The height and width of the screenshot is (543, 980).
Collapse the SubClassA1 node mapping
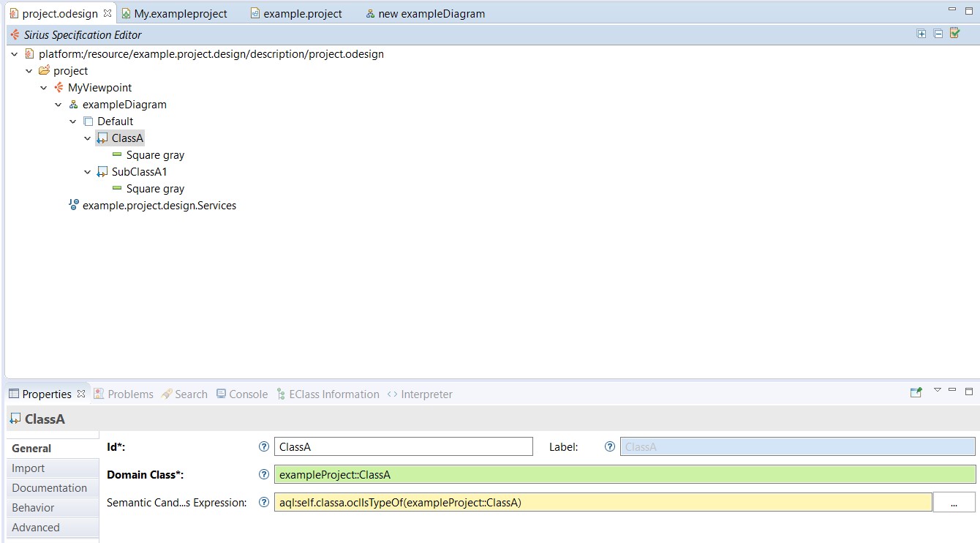88,172
